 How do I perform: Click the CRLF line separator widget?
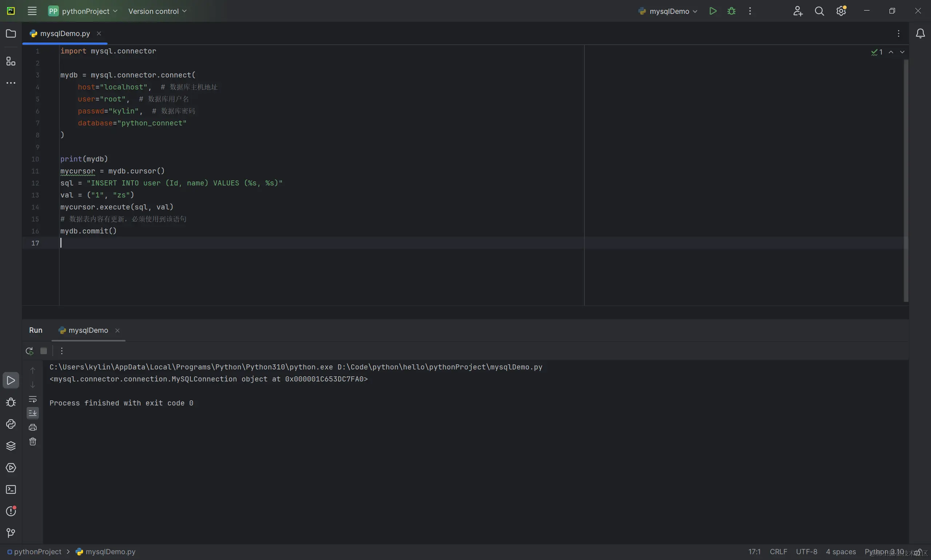pyautogui.click(x=778, y=552)
